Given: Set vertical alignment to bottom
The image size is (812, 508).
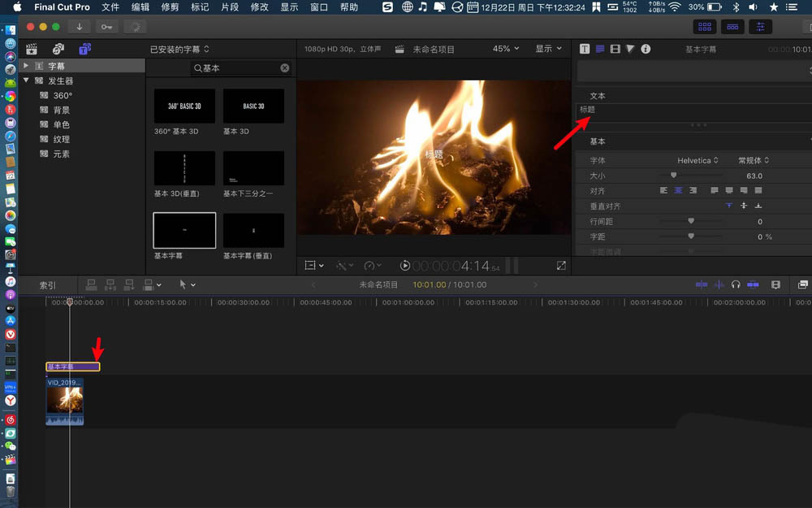Looking at the screenshot, I should pos(758,206).
